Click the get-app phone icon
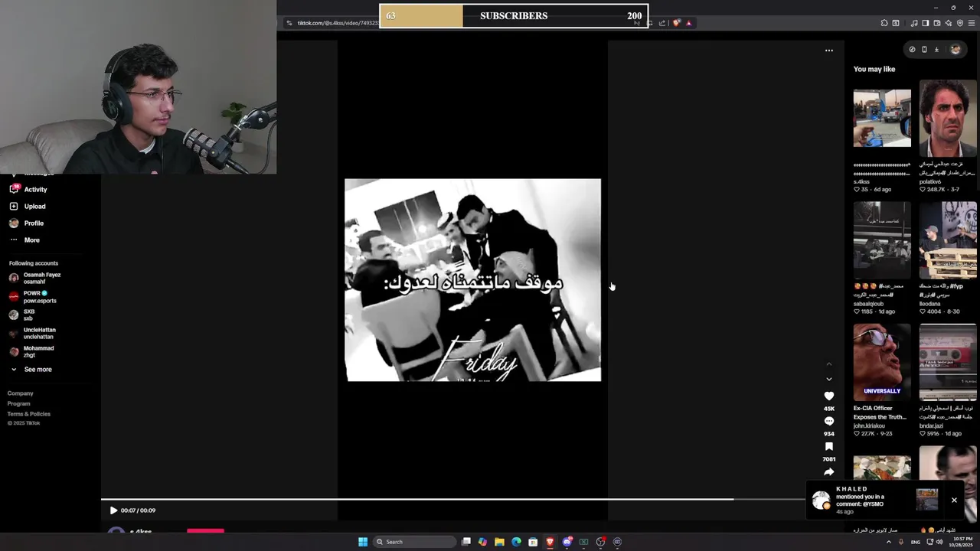The height and width of the screenshot is (551, 980). tap(924, 50)
